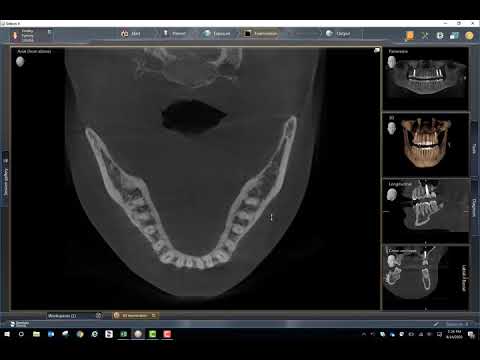This screenshot has height=360, width=480.
Task: Select the Panorama view thumbnail
Action: 426,79
